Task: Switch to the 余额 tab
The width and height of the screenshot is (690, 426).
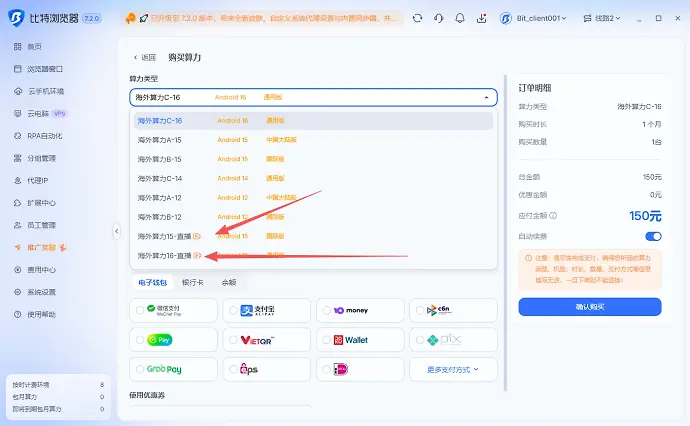Action: [229, 283]
